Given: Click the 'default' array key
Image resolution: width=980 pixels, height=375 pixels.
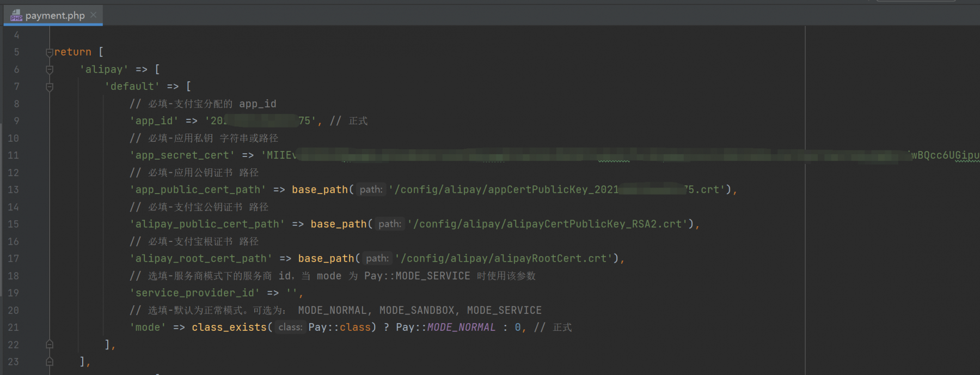Looking at the screenshot, I should (x=132, y=86).
